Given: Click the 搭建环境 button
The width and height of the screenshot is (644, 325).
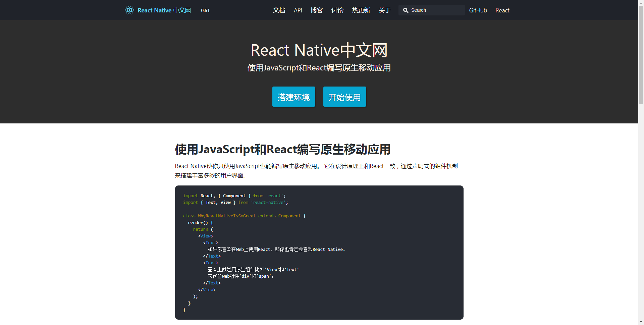Looking at the screenshot, I should (293, 97).
